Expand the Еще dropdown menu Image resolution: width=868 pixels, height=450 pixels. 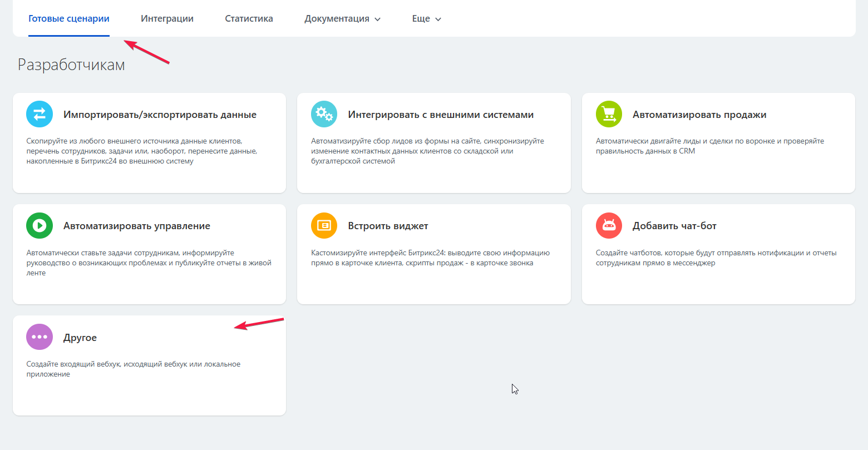(x=421, y=19)
